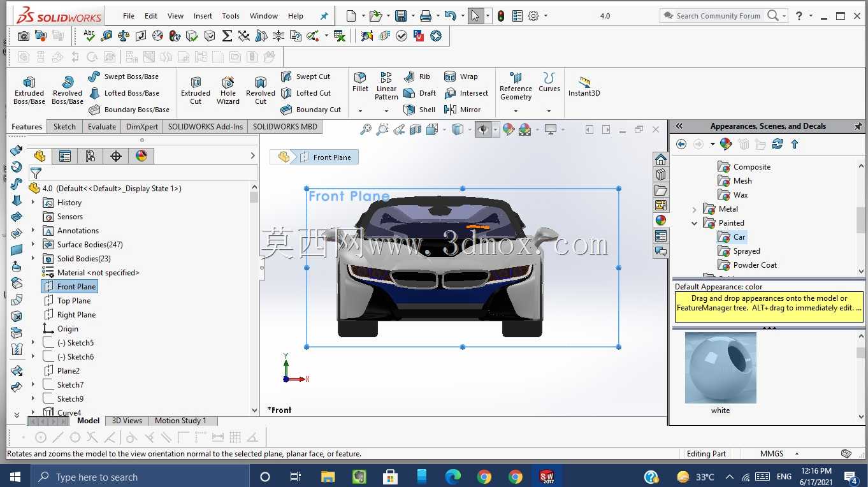Screen dimensions: 868x487
Task: Open the Hole Wizard
Action: point(228,91)
